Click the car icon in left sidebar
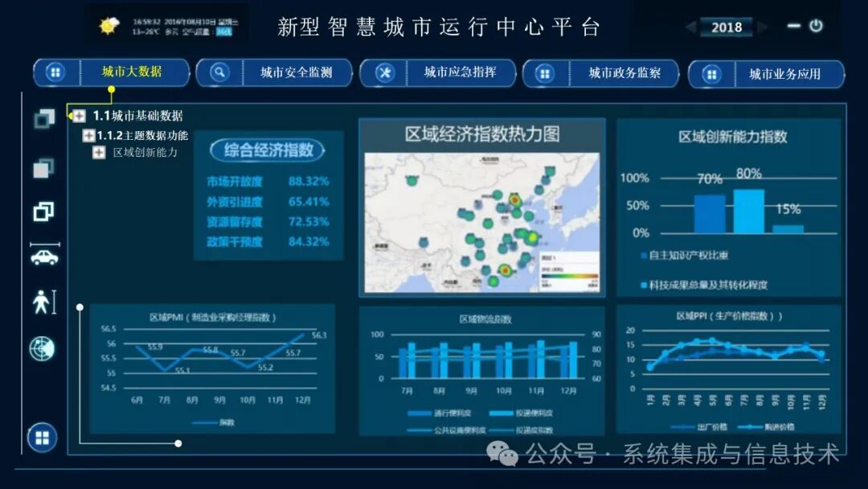Viewport: 868px width, 489px height. pos(43,257)
